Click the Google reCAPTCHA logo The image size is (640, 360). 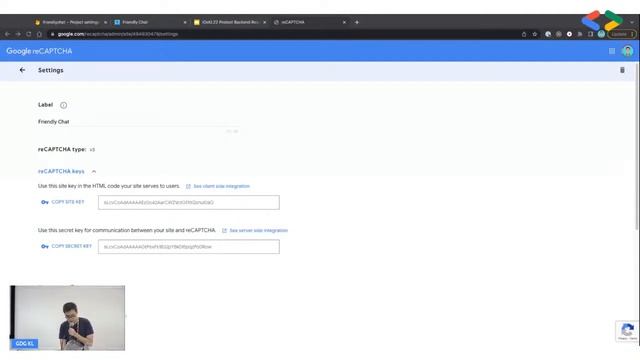coord(39,51)
